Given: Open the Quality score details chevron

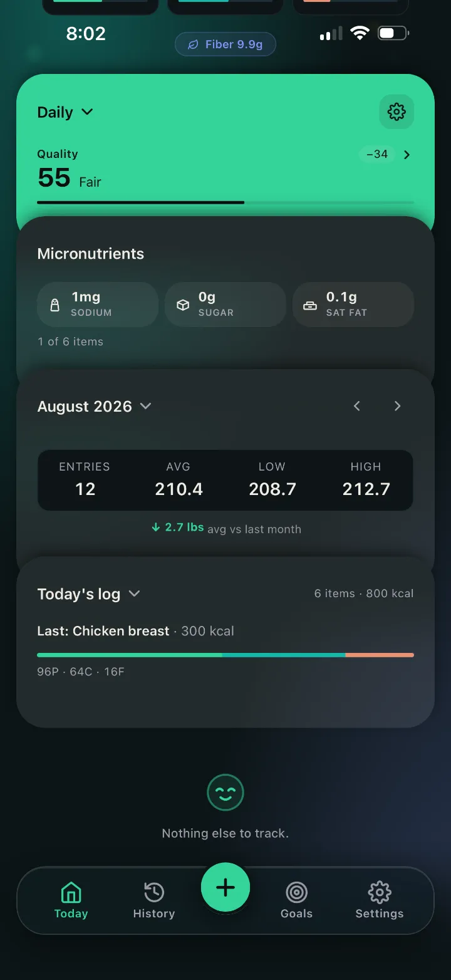Looking at the screenshot, I should (407, 155).
